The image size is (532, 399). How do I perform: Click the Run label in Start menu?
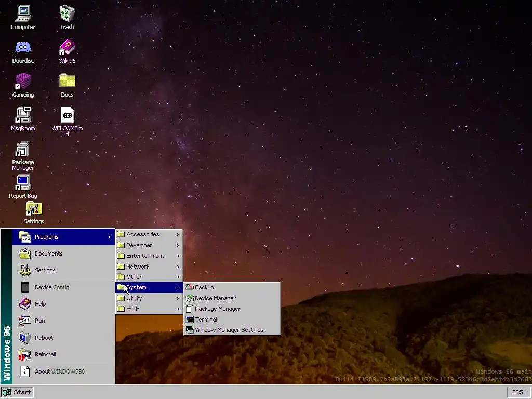pyautogui.click(x=39, y=320)
